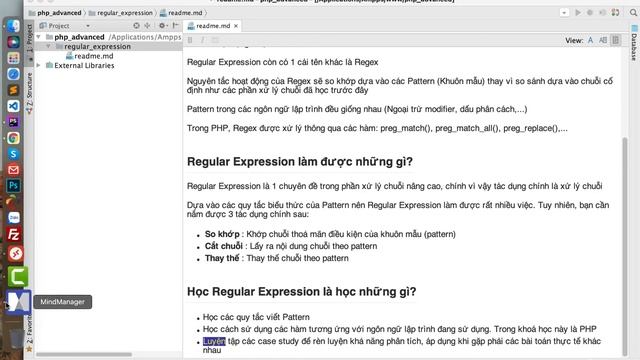Open the Run Configuration dropdown
Viewport: 640px width, 360px height.
pos(564,13)
